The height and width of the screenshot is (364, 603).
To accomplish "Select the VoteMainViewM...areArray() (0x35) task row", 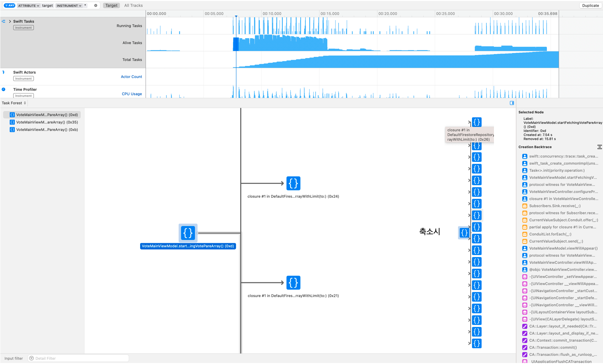I will [x=42, y=122].
